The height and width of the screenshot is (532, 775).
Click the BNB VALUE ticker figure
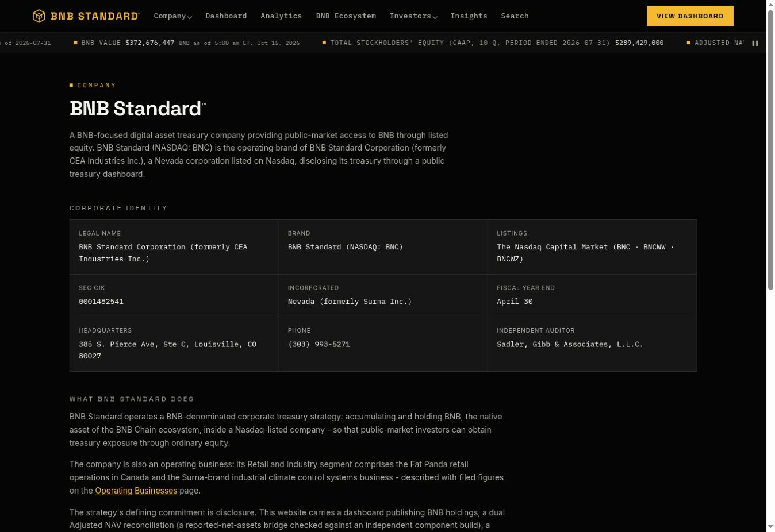tap(149, 43)
